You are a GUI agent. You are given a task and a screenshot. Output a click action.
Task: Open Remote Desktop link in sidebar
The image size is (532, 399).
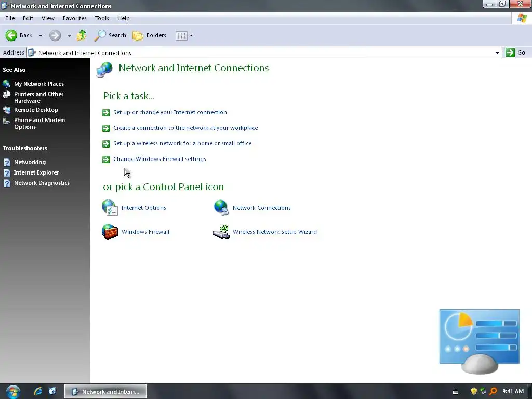pos(36,110)
